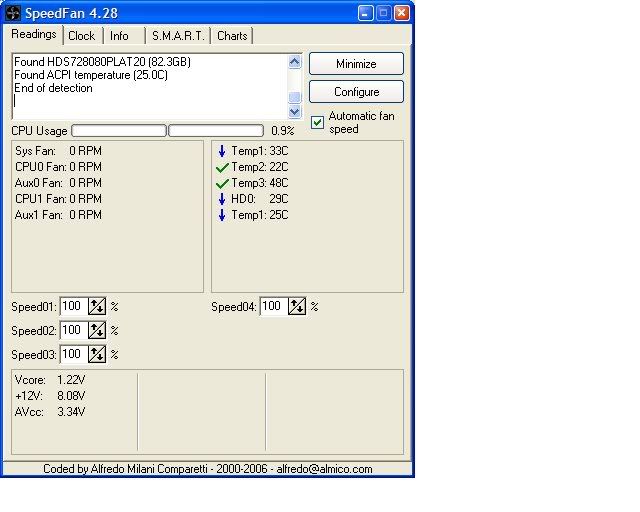Click 'Found HDS728080PLAT20 (82.3GB)' log line
This screenshot has width=640, height=512.
[x=102, y=62]
